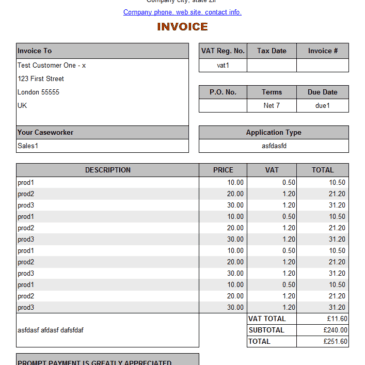Image resolution: width=365 pixels, height=365 pixels.
Task: Select the 123 First Street address line
Action: 41,79
